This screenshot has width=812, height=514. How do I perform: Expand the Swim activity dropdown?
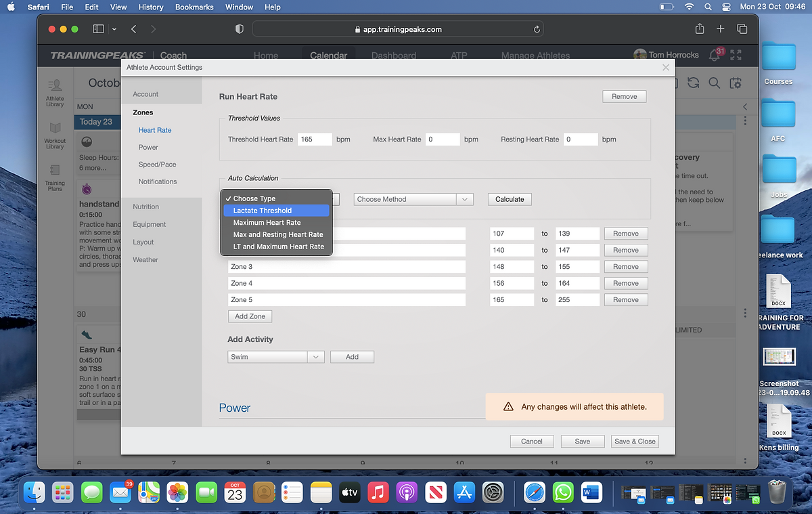click(x=276, y=357)
